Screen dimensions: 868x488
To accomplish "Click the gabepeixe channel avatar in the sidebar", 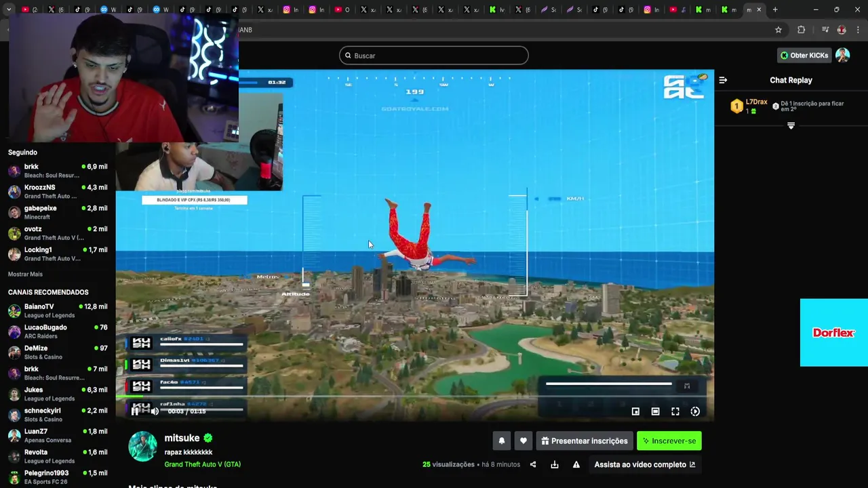I will pos(14,213).
